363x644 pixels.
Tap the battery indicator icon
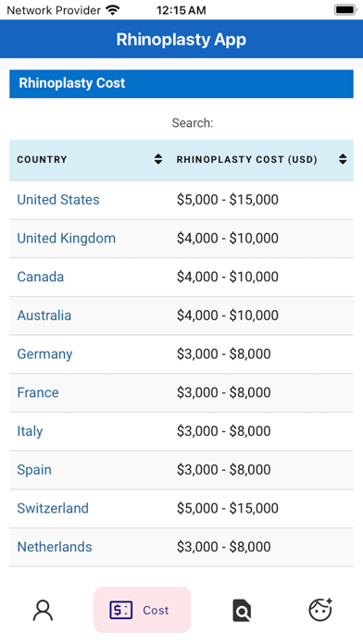(x=345, y=10)
